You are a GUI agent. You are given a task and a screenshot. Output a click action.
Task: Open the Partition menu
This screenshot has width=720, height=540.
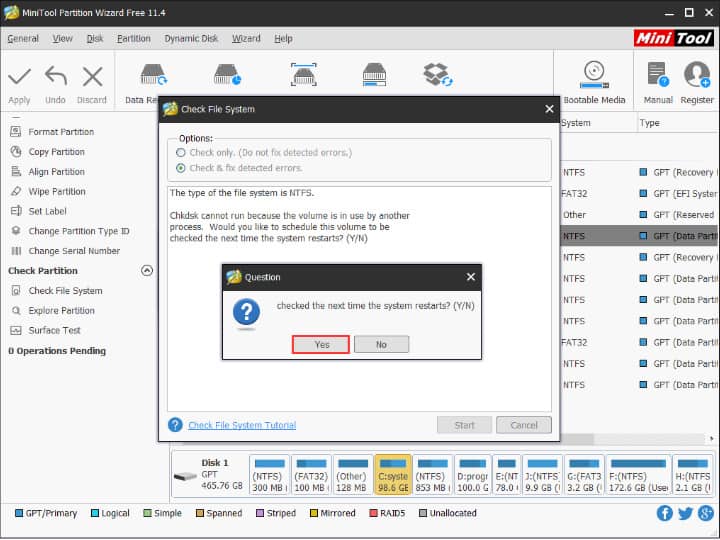click(x=134, y=39)
